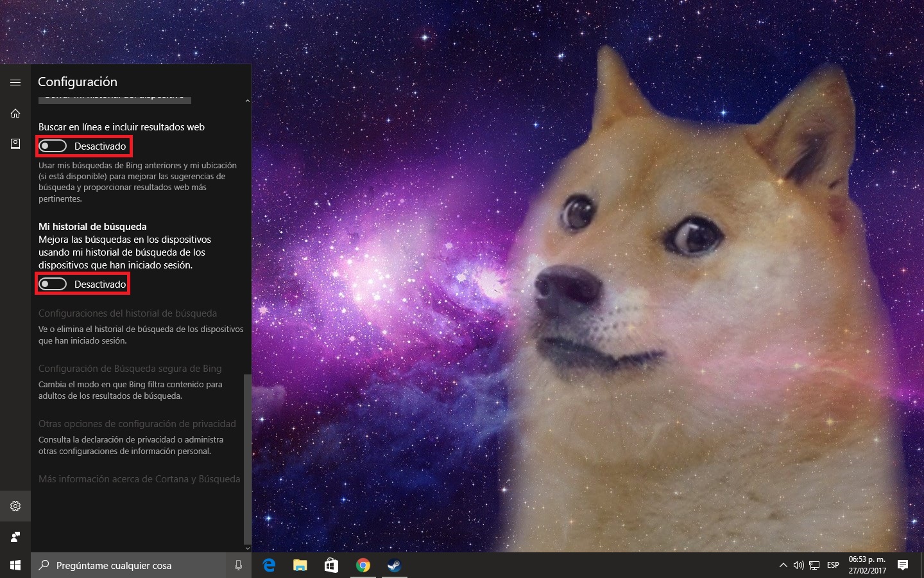The height and width of the screenshot is (578, 924).
Task: Click 'Buscar en línea e incluir resultados web' label
Action: point(122,127)
